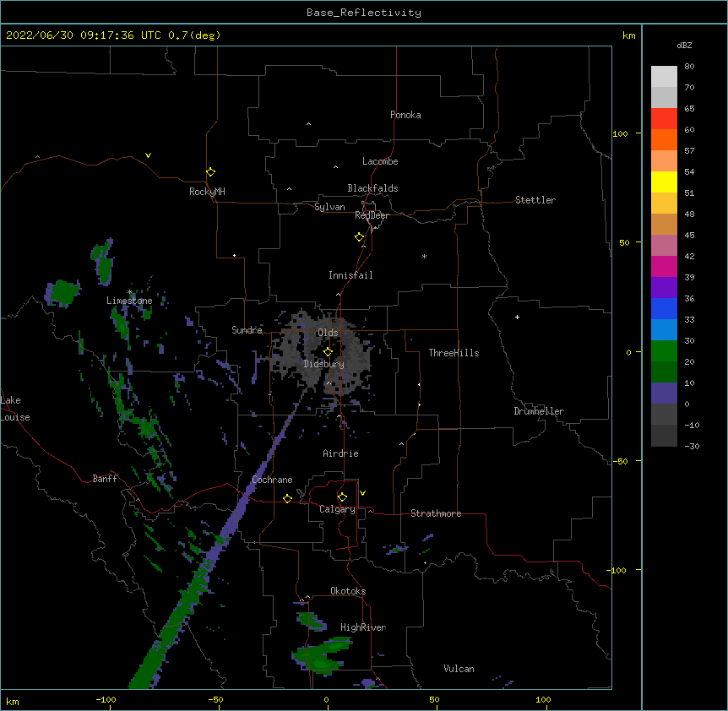Pick the light gray top swatch by 80
728x711 pixels.
click(x=664, y=76)
